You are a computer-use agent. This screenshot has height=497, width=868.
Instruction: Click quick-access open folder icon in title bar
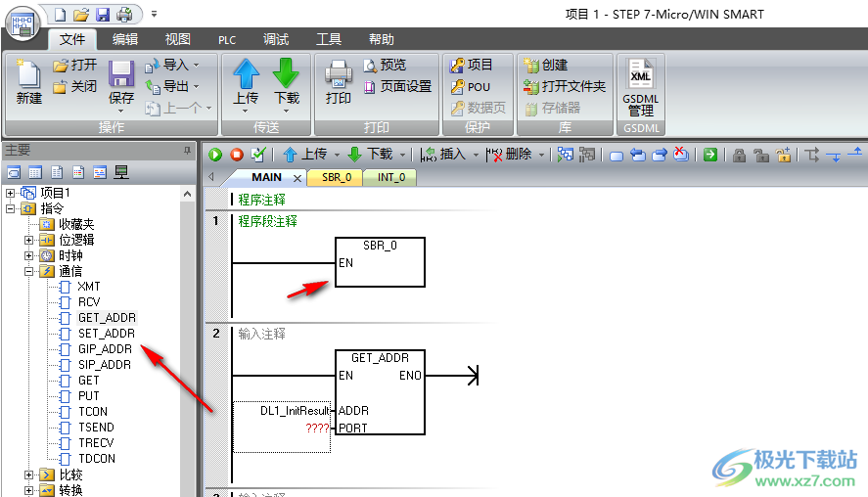81,15
